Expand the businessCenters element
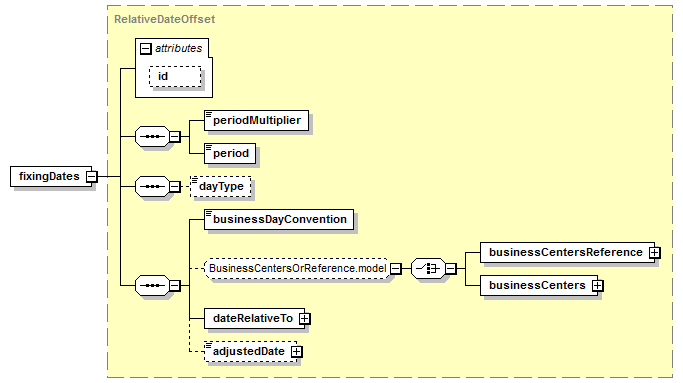Screen dimensions: 683x383 [x=598, y=285]
